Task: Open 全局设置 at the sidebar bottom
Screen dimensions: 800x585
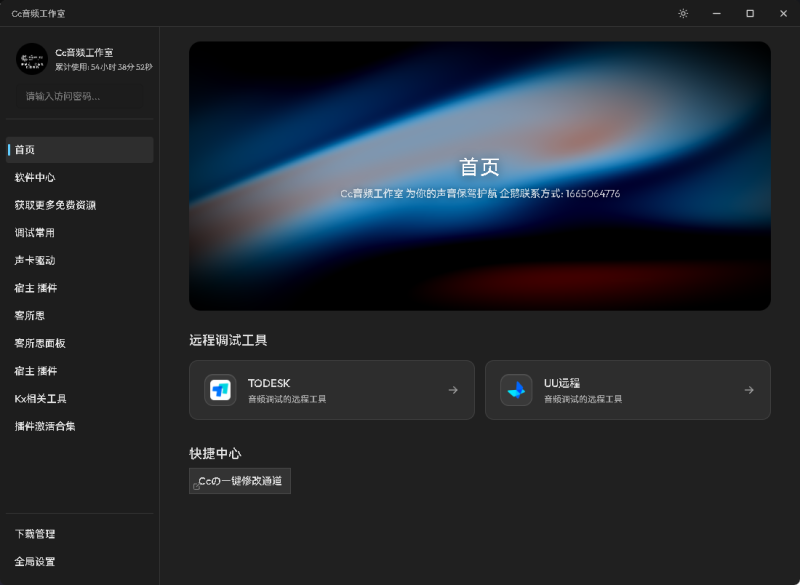Action: pyautogui.click(x=80, y=562)
